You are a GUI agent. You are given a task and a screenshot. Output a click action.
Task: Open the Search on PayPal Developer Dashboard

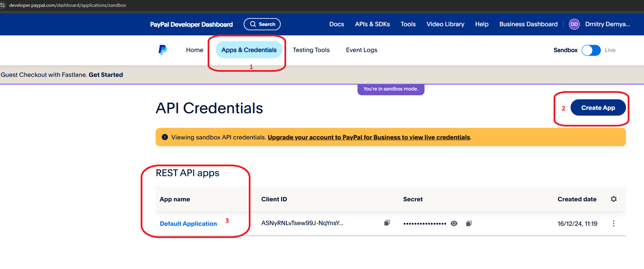click(x=262, y=24)
